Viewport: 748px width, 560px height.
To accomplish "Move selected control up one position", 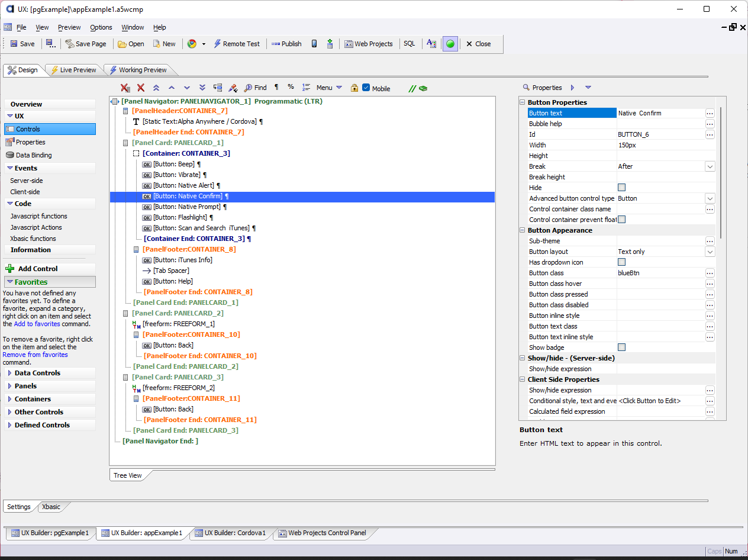I will pyautogui.click(x=172, y=88).
